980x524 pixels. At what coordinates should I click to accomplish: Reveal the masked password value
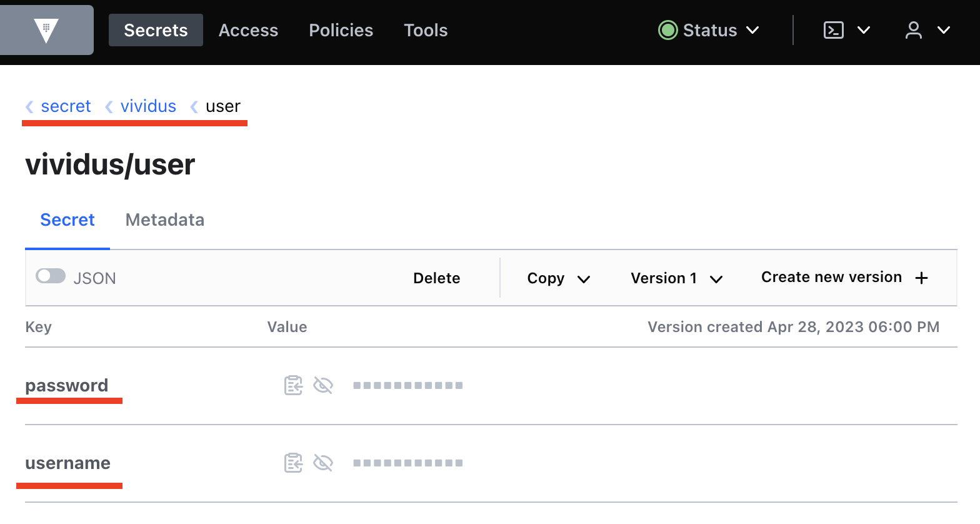[323, 385]
